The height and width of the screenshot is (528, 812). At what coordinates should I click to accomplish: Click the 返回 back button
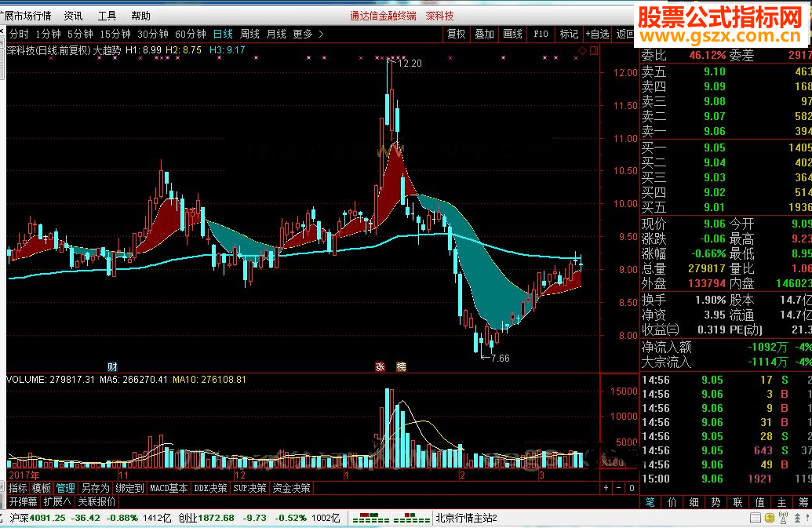point(625,35)
